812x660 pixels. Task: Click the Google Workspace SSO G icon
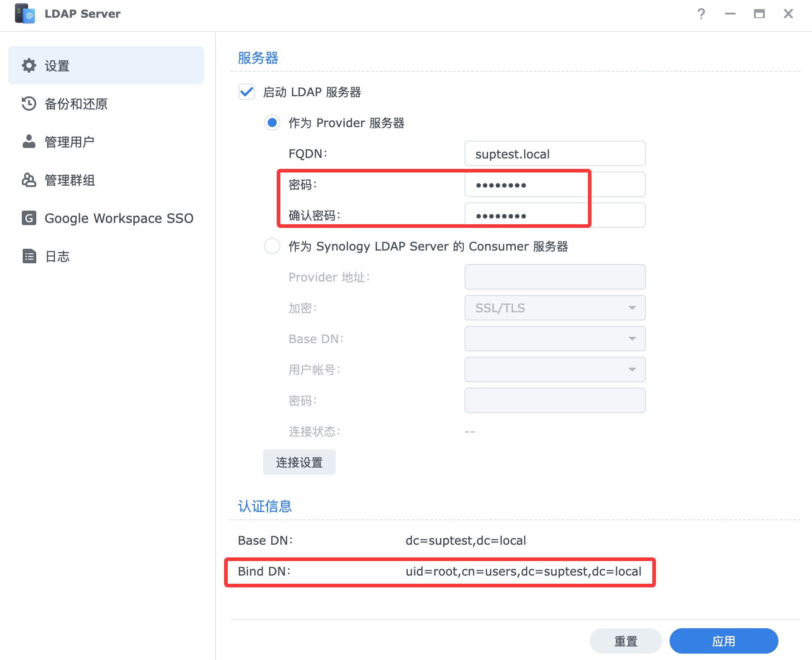(x=29, y=218)
